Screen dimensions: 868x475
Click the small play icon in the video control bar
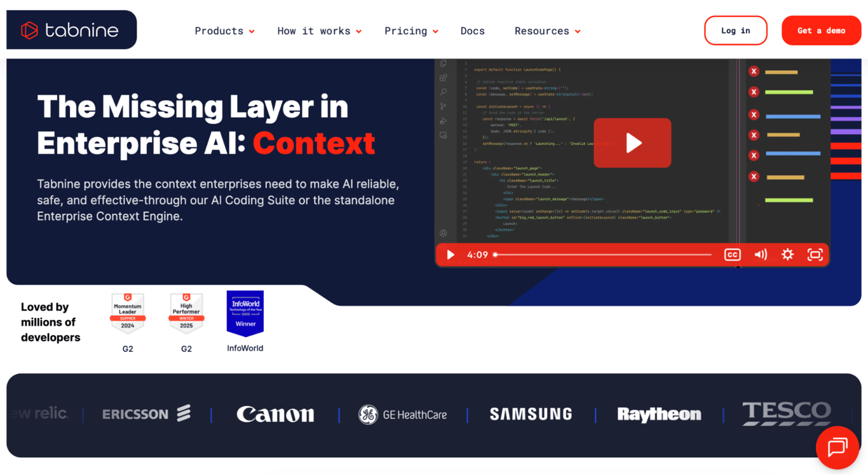tap(451, 254)
